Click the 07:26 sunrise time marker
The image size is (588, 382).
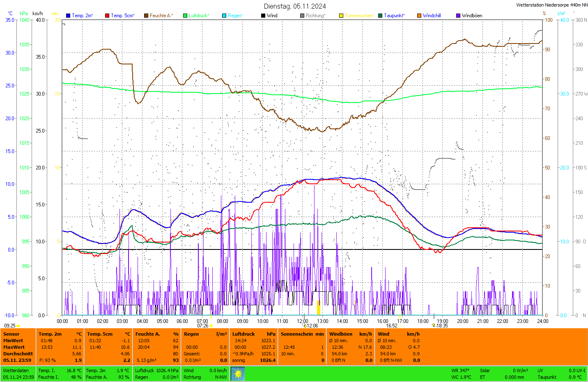203,326
